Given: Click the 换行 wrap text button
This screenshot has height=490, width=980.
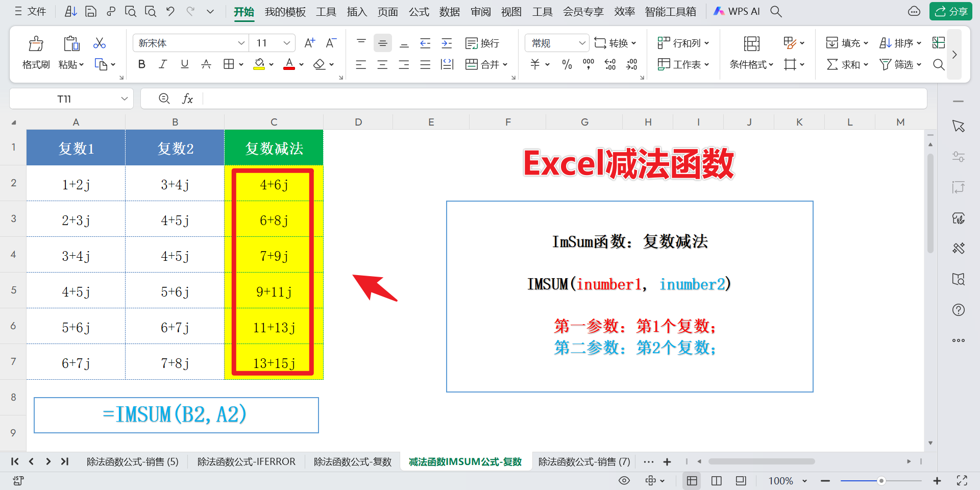Looking at the screenshot, I should (x=482, y=43).
